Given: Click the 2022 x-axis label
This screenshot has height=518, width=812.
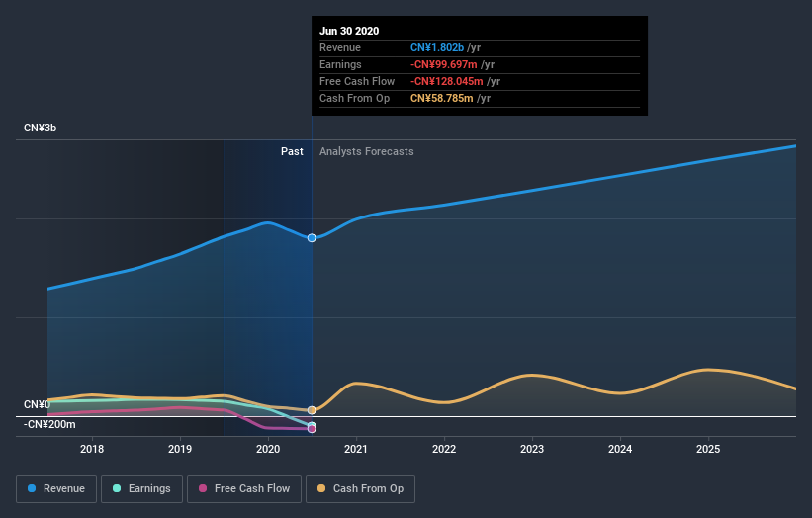Looking at the screenshot, I should point(444,449).
